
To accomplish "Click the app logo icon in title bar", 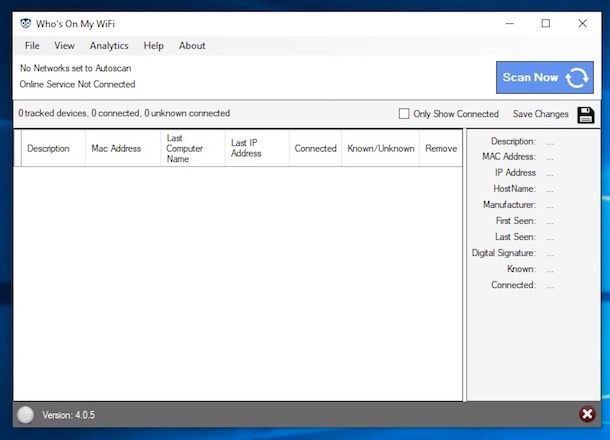I will (x=26, y=23).
